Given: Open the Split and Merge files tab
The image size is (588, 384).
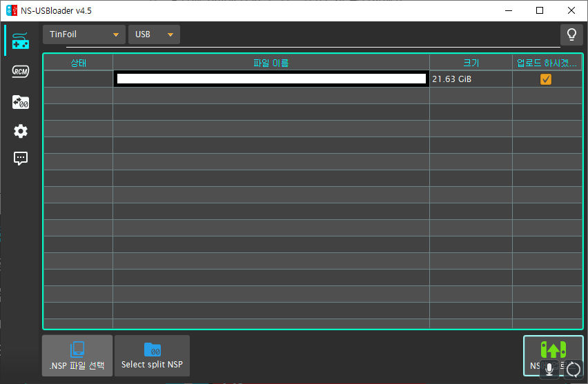Looking at the screenshot, I should pos(21,102).
